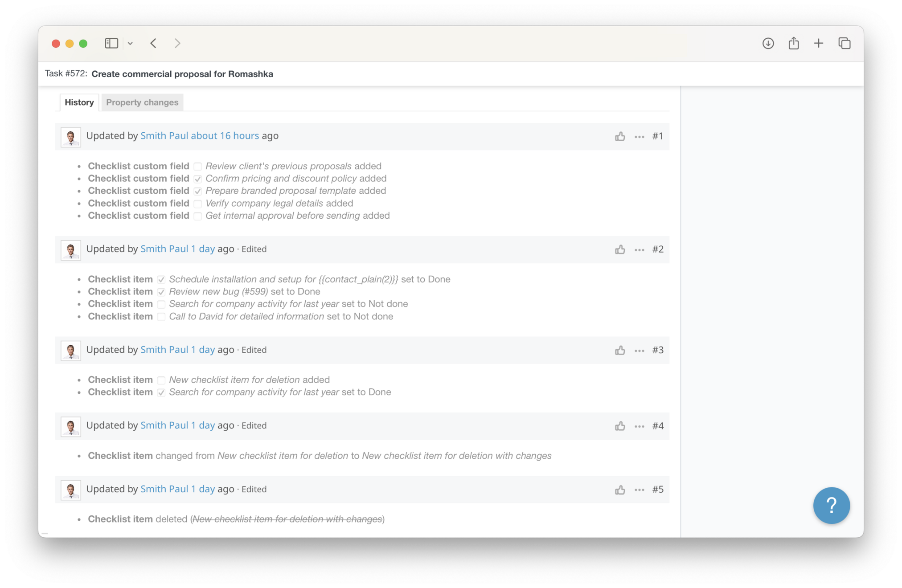
Task: Expand the sidebar options chevron
Action: [x=130, y=44]
